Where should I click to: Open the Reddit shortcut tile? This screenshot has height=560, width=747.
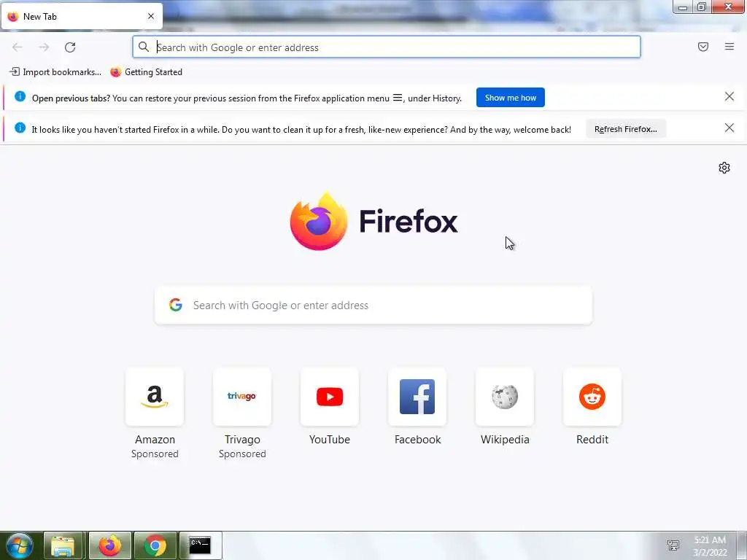click(592, 397)
